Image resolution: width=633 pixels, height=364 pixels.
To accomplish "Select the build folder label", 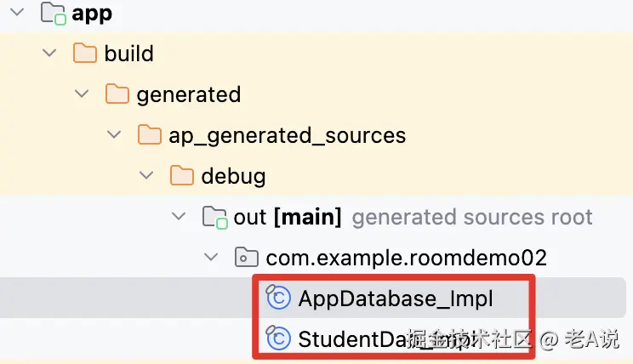I will (x=128, y=54).
